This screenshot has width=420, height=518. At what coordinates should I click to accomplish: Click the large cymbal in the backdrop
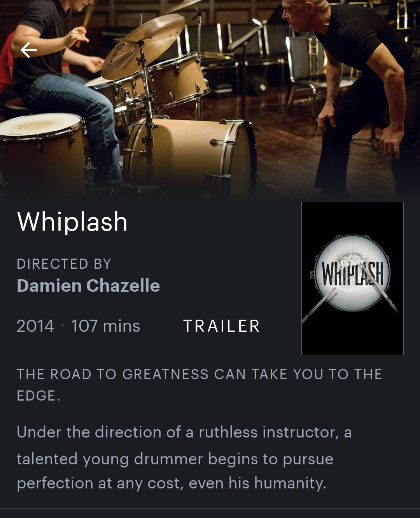click(143, 45)
